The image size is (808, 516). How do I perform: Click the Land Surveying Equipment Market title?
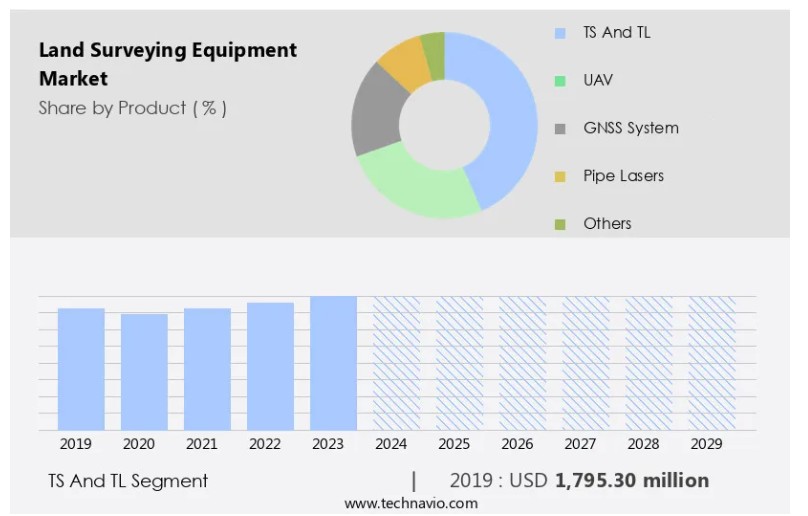point(167,63)
